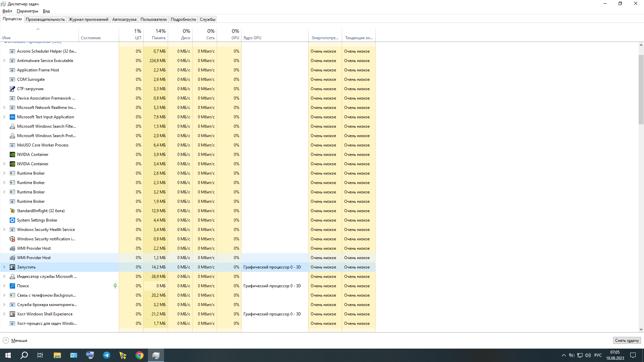Image resolution: width=644 pixels, height=362 pixels.
Task: Expand the Запустить process group
Action: pos(4,267)
